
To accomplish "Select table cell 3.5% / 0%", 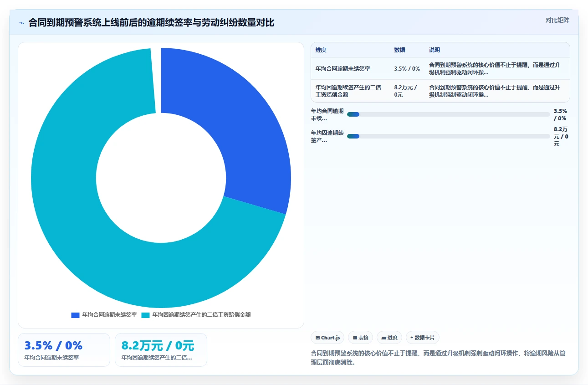I will coord(407,69).
